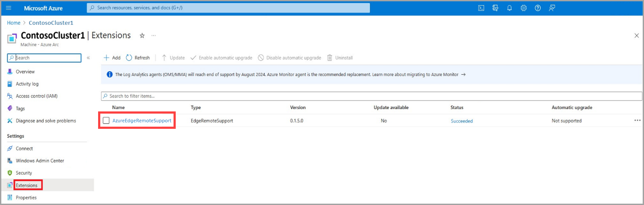Click Uninstall in the toolbar
The width and height of the screenshot is (644, 205).
[x=340, y=58]
